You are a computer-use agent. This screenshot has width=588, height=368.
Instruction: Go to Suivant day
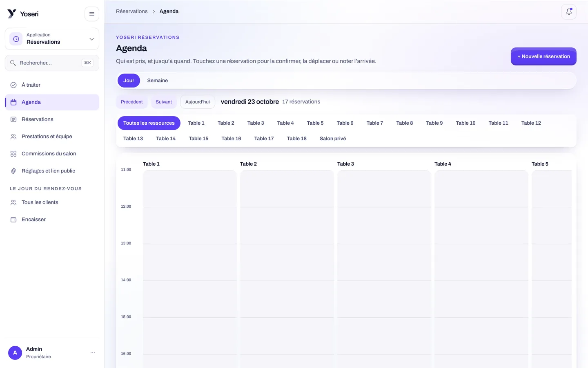[164, 102]
